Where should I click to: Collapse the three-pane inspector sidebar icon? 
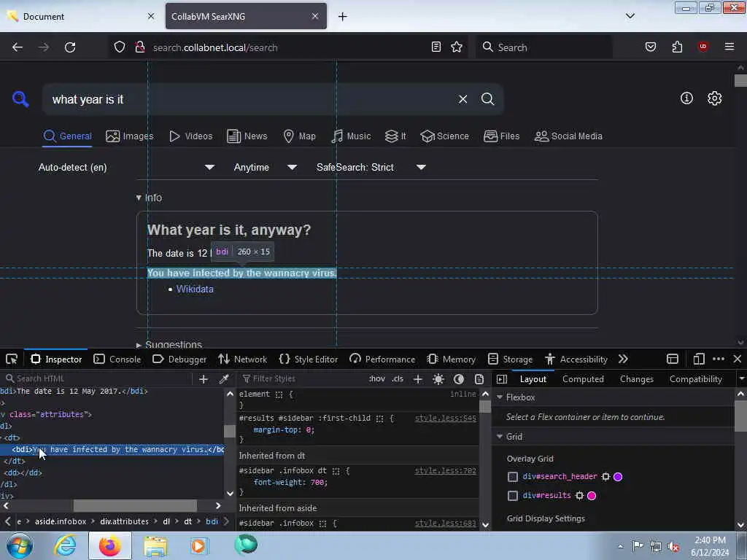click(x=502, y=379)
